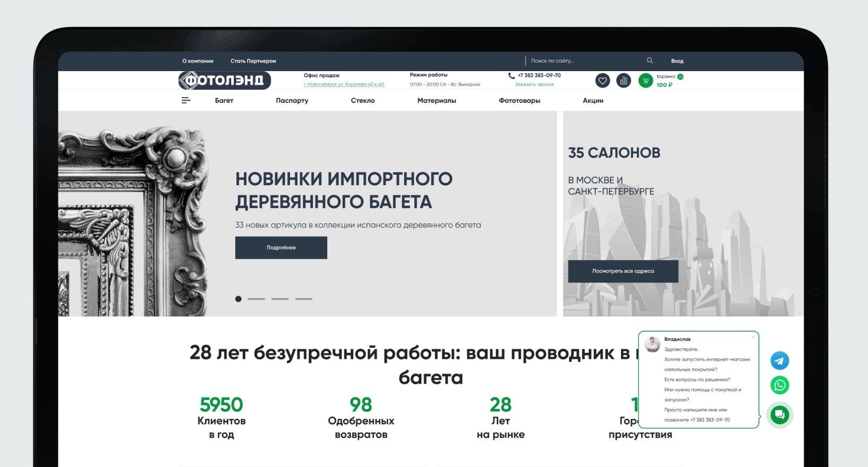Click the search magnifier icon
Image resolution: width=868 pixels, height=467 pixels.
[x=650, y=60]
